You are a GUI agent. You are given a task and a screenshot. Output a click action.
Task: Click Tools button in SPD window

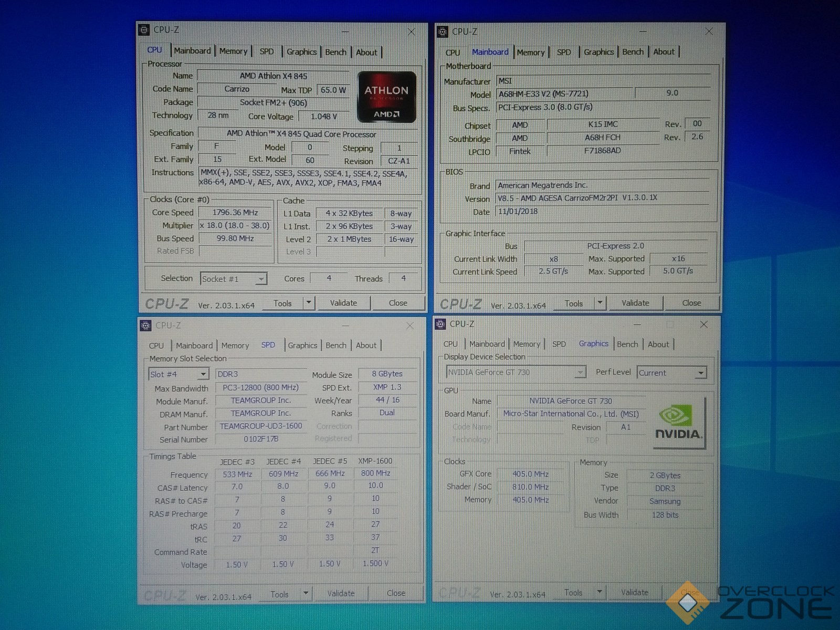[x=280, y=594]
